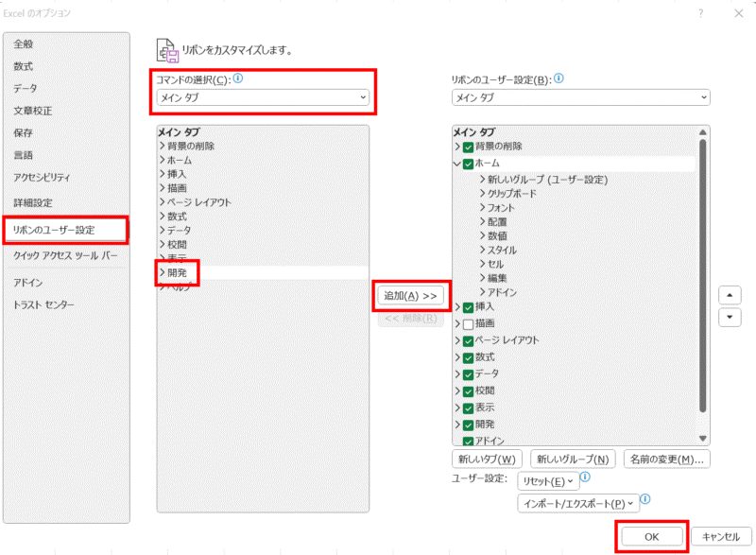Click 新しいグループ(N) button
This screenshot has height=555, width=756.
573,460
